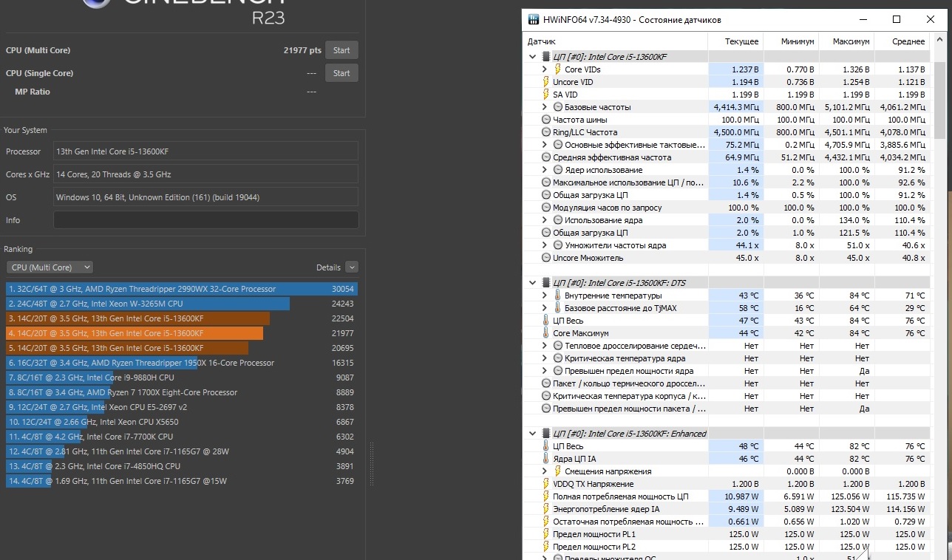Select the i5-13600KF row scoring 22504
The image size is (952, 560).
coord(182,318)
